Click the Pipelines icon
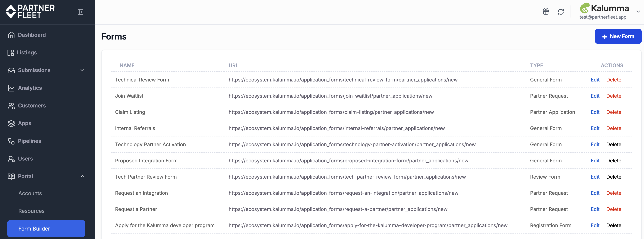Screen dimensions: 644x239 pos(11,141)
